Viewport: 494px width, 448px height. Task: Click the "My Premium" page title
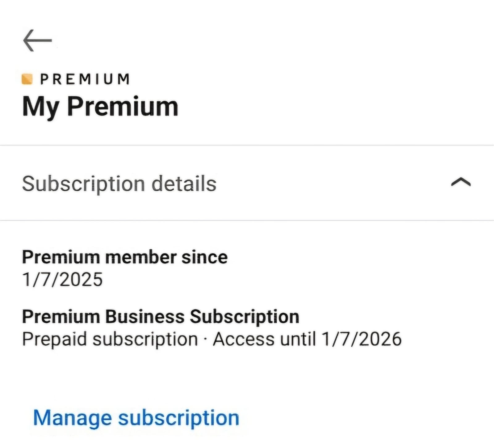[x=100, y=107]
